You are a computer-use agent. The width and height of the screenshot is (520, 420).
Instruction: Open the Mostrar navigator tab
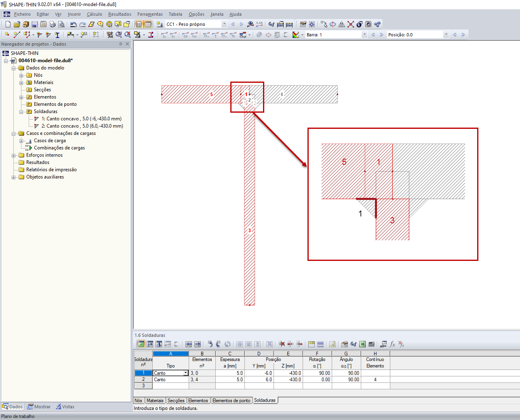point(39,407)
